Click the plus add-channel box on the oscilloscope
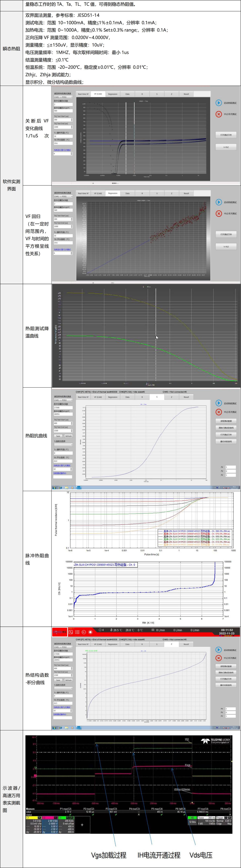 [82, 825]
